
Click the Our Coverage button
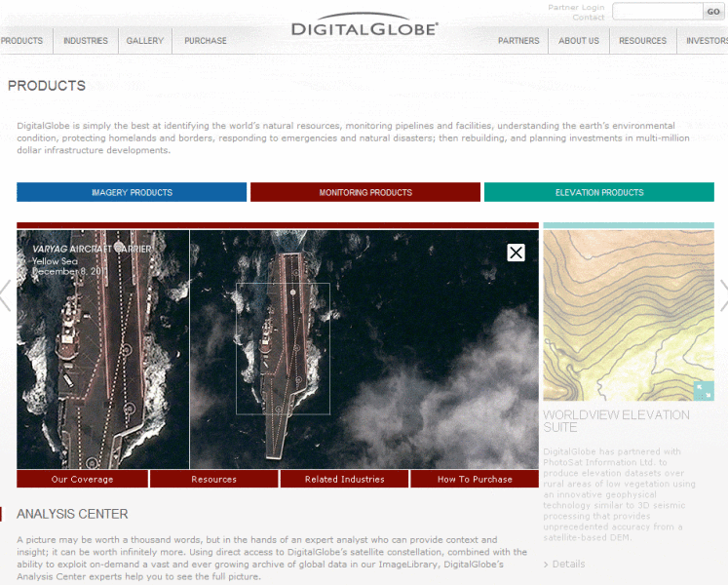point(82,479)
